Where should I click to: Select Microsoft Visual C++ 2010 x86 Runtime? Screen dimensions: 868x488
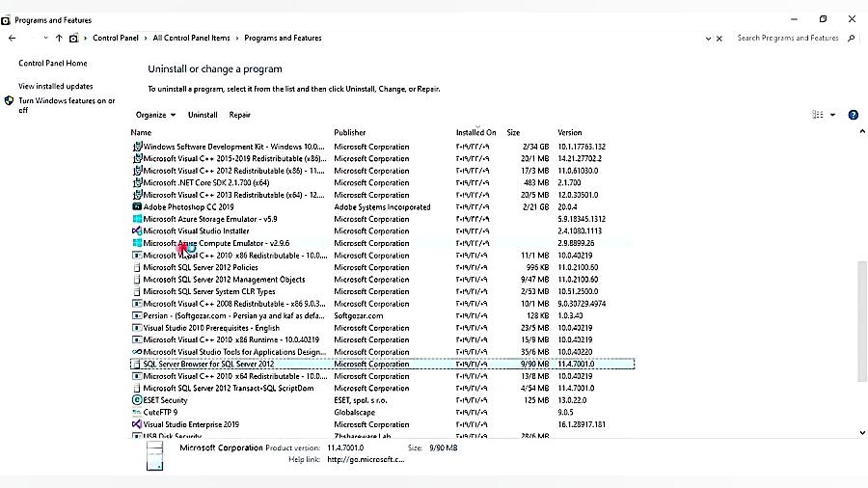coord(382,340)
